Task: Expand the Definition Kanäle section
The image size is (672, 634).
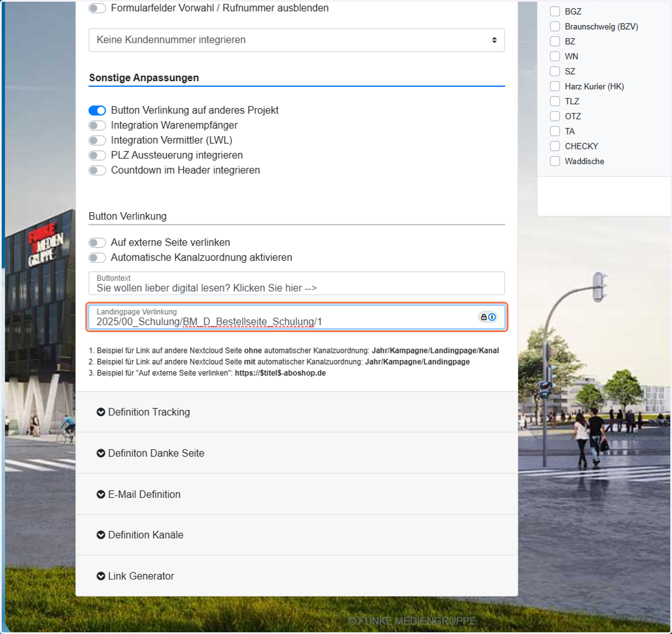Action: (297, 535)
